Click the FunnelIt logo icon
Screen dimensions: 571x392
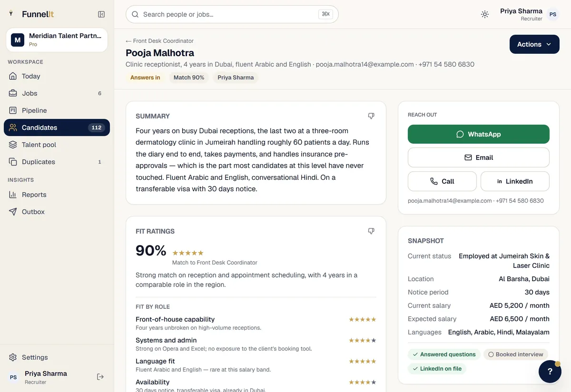(11, 14)
